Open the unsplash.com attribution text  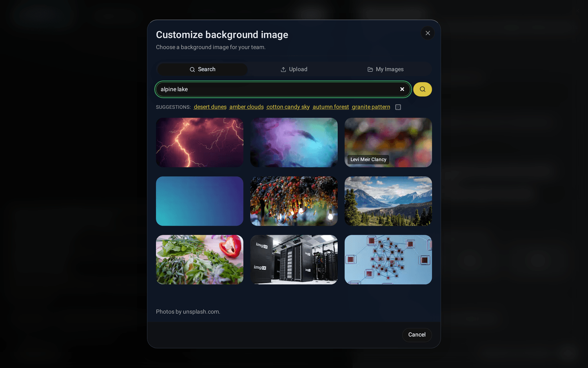pos(201,312)
